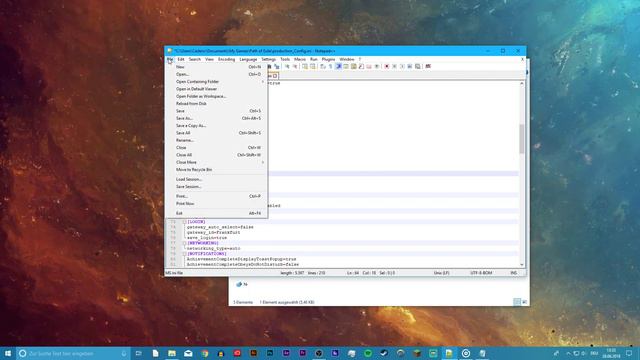Click Unix (LF) in the status bar
The image size is (640, 360).
(x=441, y=273)
